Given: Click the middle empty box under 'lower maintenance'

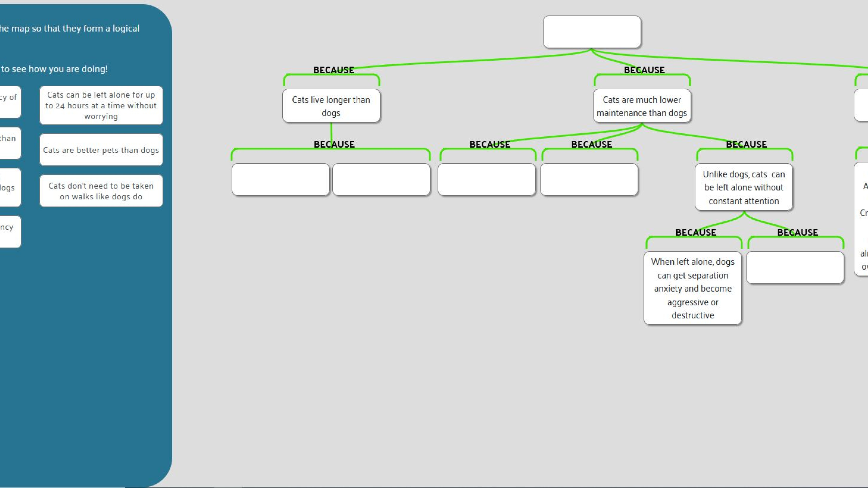Looking at the screenshot, I should 589,179.
